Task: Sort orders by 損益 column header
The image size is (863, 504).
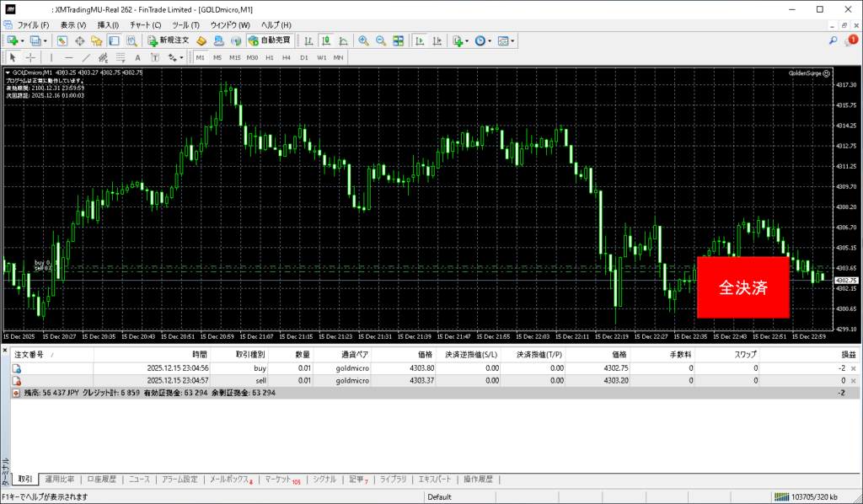Action: coord(847,355)
